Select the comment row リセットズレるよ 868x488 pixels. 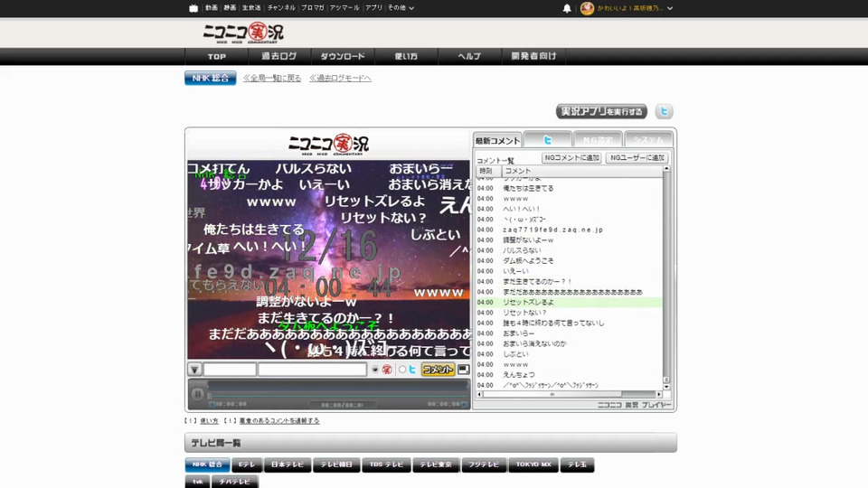pyautogui.click(x=569, y=303)
